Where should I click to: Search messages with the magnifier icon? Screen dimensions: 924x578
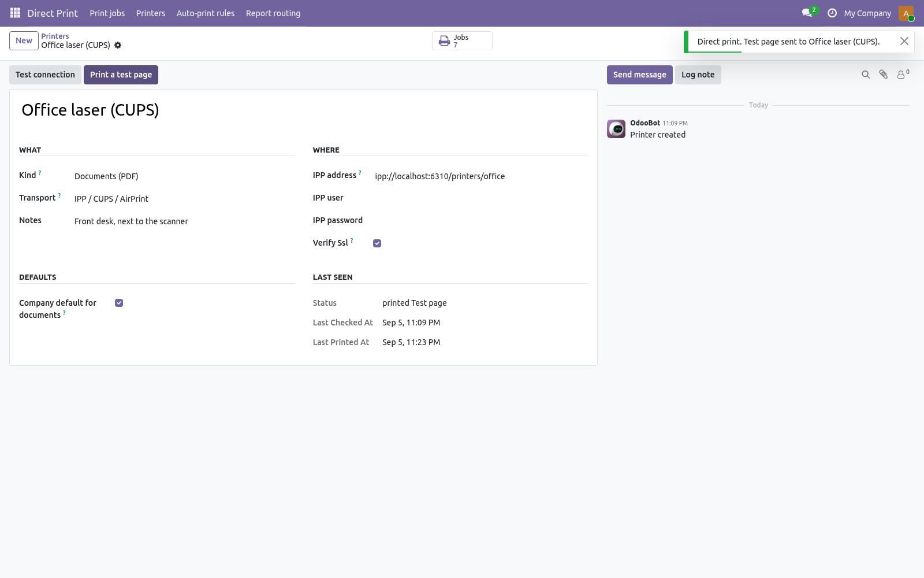point(866,75)
